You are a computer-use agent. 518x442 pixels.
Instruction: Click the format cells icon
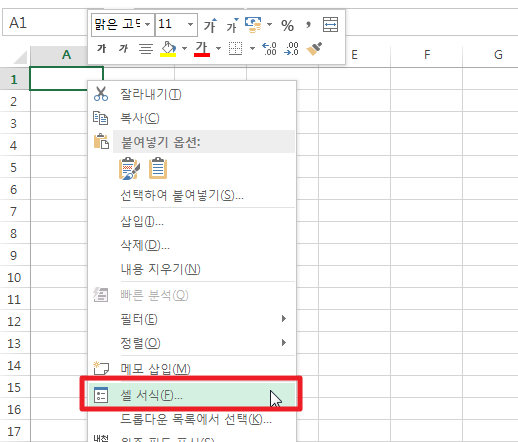tap(101, 395)
